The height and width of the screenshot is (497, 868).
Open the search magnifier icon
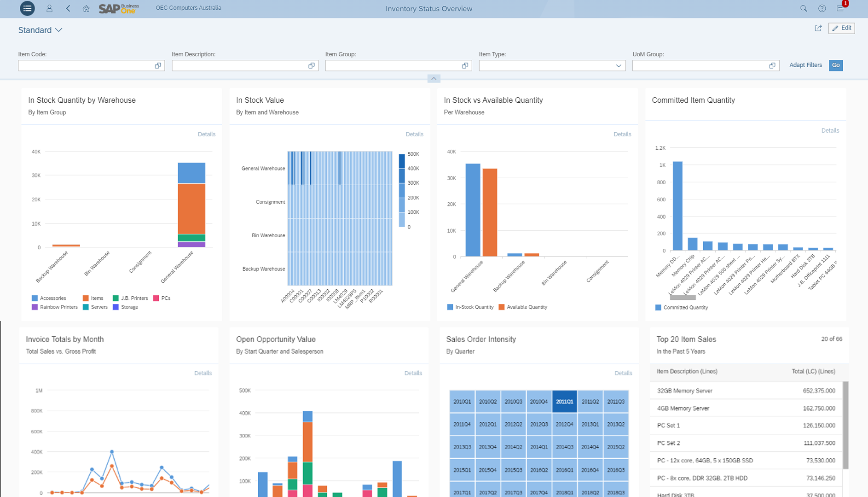(804, 8)
